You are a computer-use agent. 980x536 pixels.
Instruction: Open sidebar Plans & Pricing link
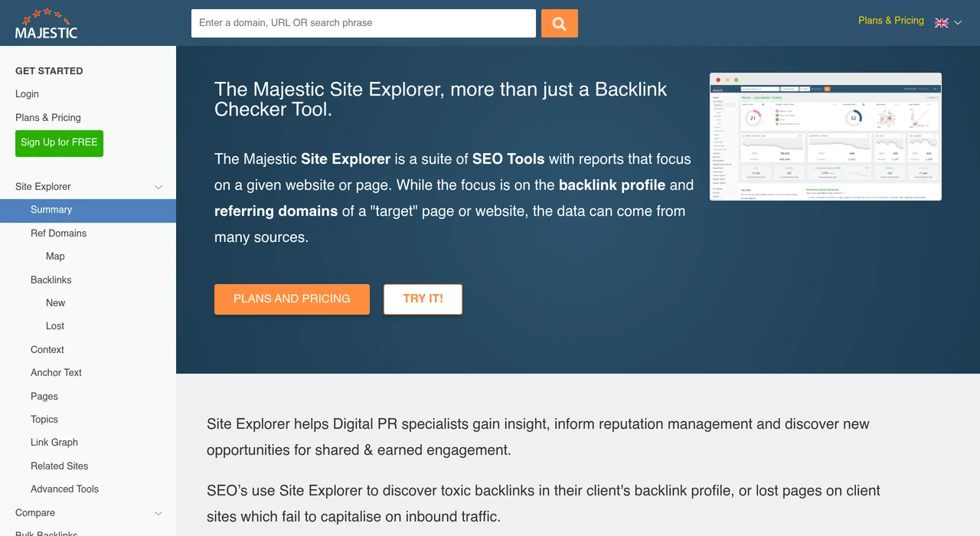(48, 118)
